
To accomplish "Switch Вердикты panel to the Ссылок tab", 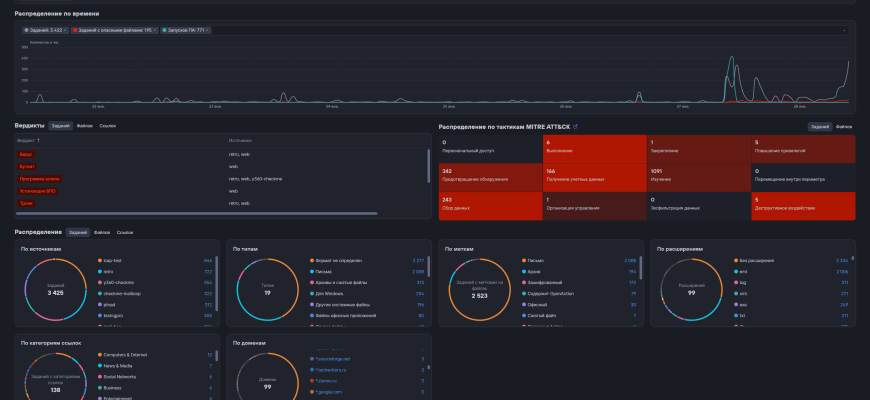I will click(107, 126).
